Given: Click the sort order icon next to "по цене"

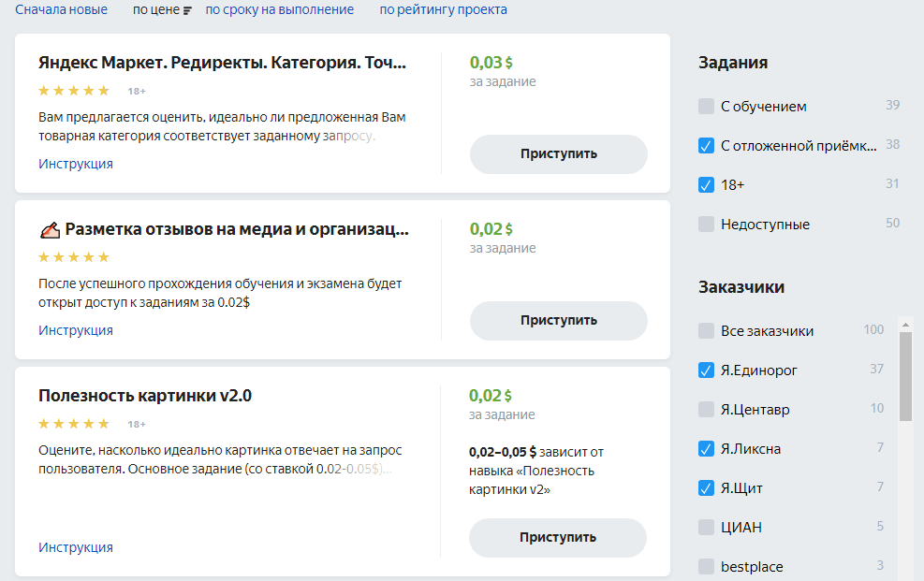Looking at the screenshot, I should 187,9.
